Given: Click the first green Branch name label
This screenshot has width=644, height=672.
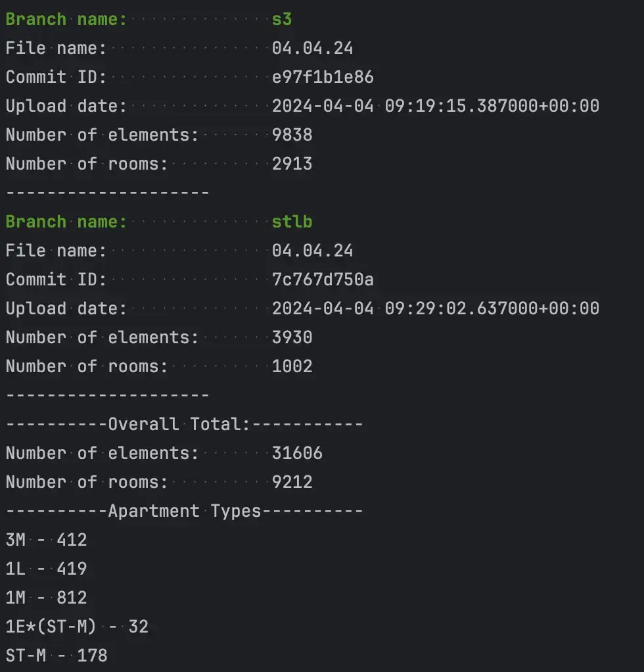Looking at the screenshot, I should (66, 19).
